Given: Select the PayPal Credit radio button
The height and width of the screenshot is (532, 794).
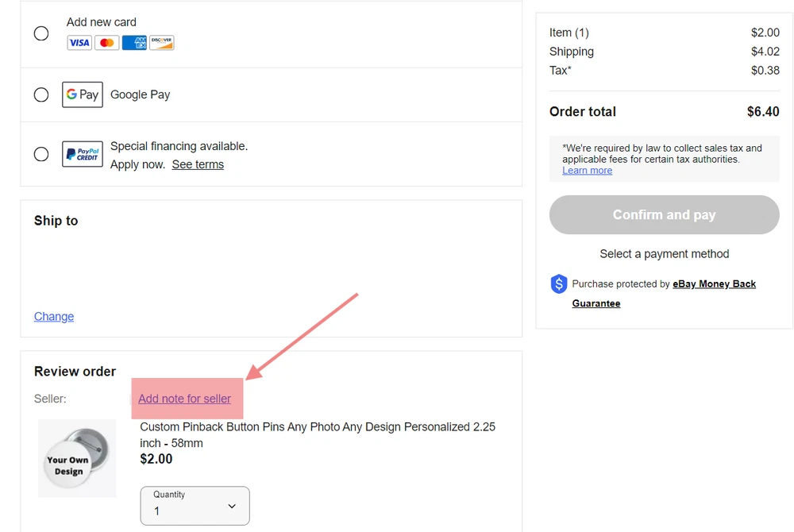Looking at the screenshot, I should [x=41, y=154].
